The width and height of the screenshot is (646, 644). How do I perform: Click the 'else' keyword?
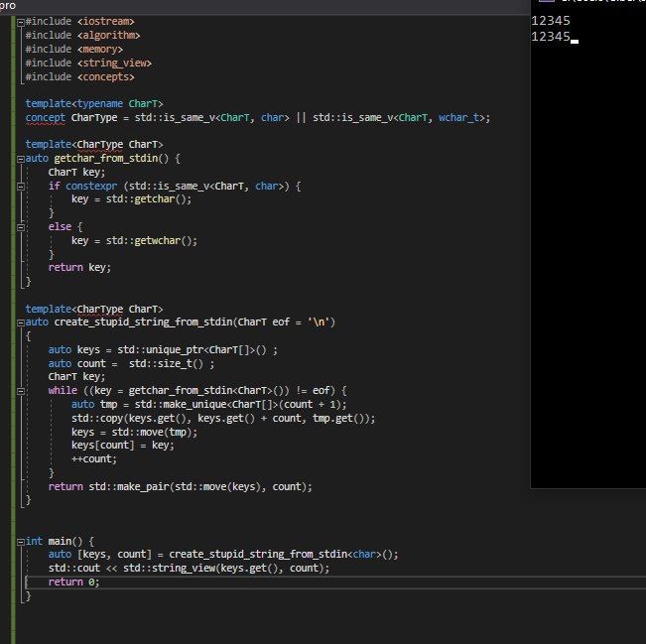pyautogui.click(x=60, y=226)
